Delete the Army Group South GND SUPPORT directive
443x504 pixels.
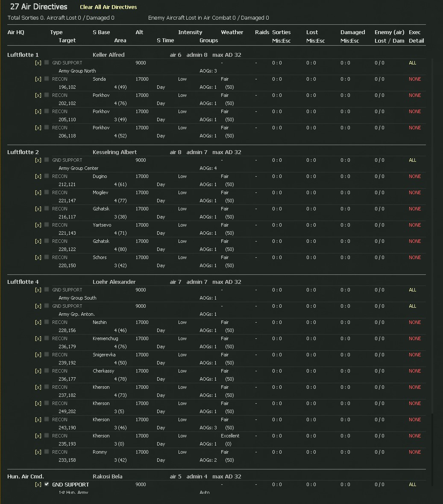click(38, 290)
